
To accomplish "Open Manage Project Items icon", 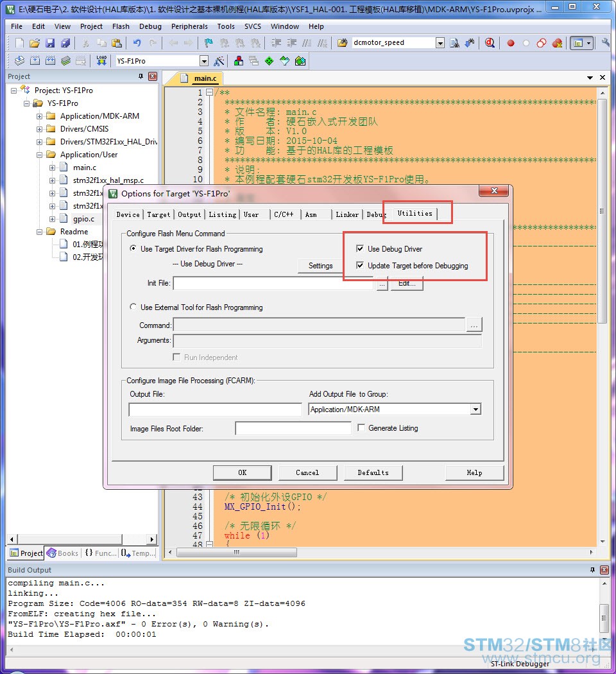I will click(239, 61).
